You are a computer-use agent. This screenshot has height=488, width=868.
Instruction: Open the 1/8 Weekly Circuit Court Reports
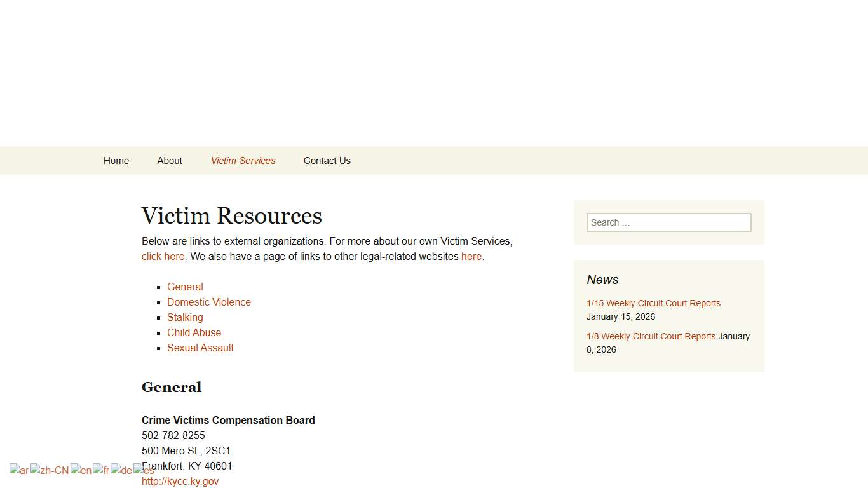[x=651, y=336]
